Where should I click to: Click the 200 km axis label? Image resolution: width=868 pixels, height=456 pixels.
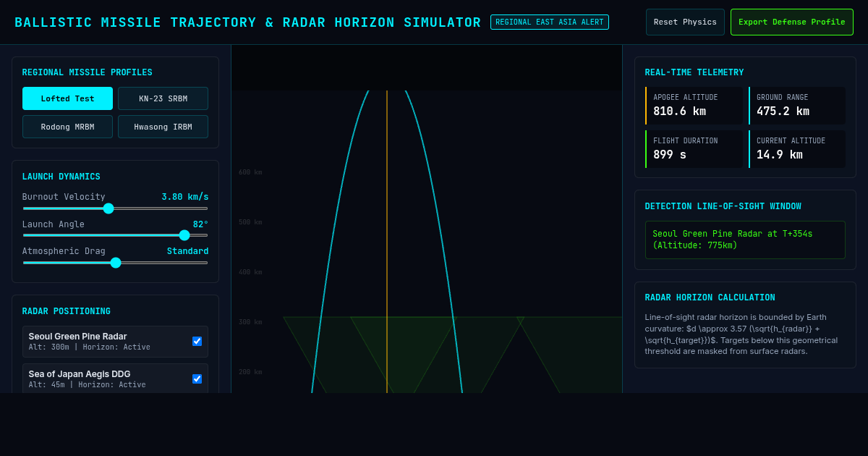[250, 372]
